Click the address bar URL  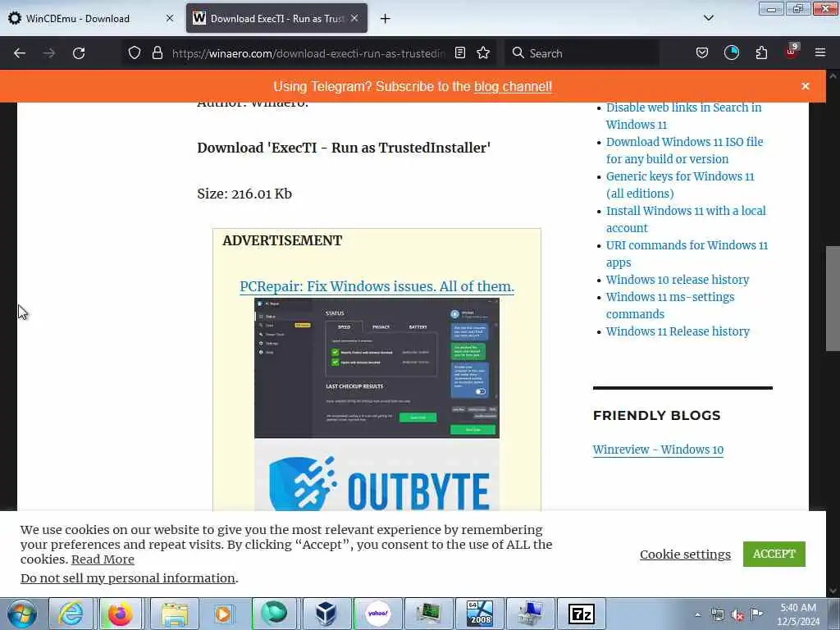coord(308,53)
